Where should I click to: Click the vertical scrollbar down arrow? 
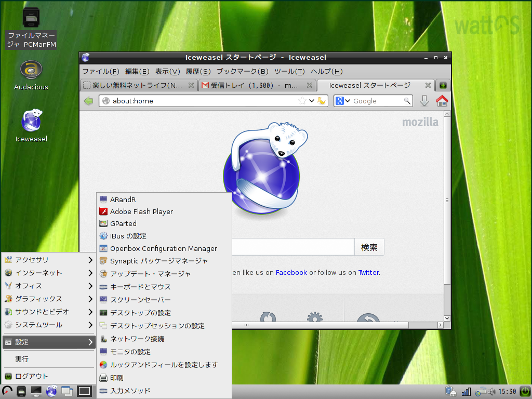point(447,318)
